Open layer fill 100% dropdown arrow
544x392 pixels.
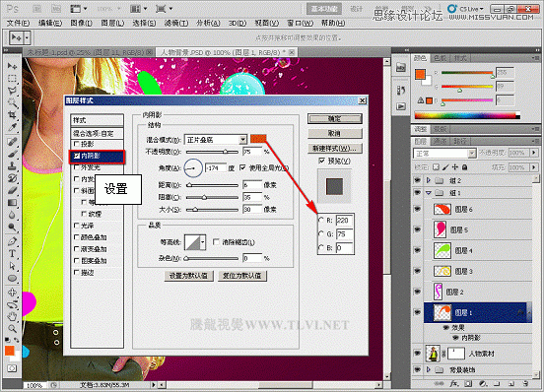(534, 167)
